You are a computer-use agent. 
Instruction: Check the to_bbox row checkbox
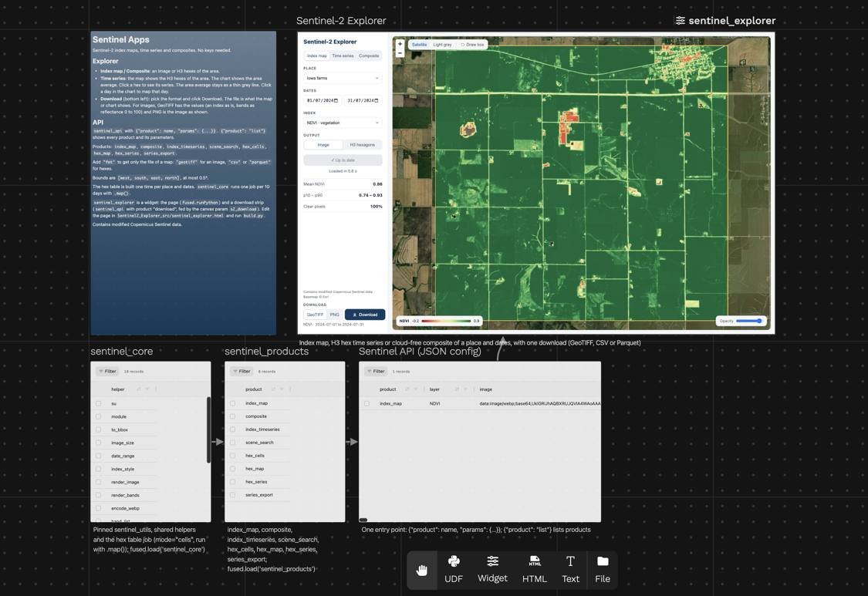click(x=99, y=430)
